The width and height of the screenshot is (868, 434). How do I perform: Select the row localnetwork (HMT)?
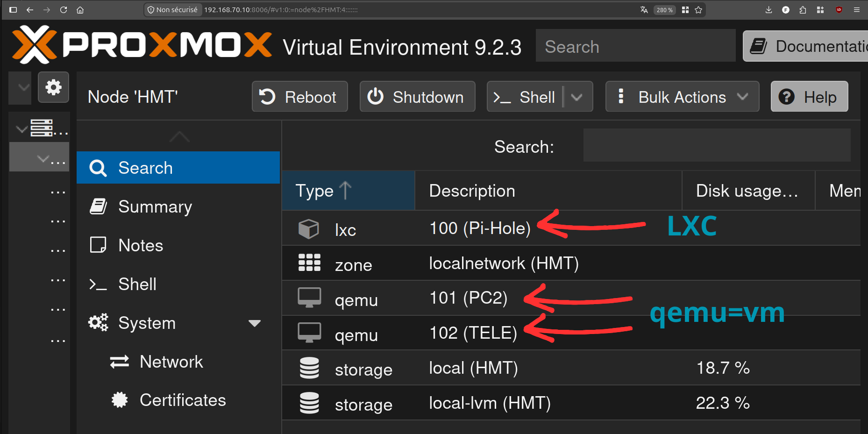[571, 263]
